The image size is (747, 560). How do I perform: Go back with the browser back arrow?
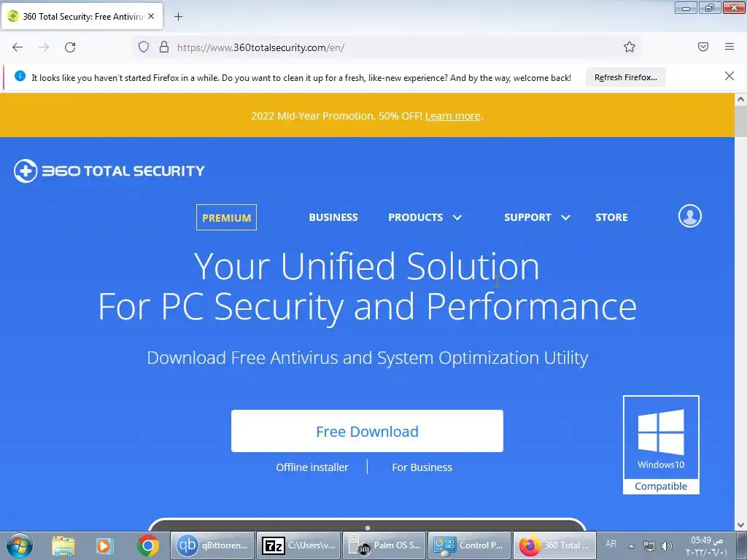18,47
